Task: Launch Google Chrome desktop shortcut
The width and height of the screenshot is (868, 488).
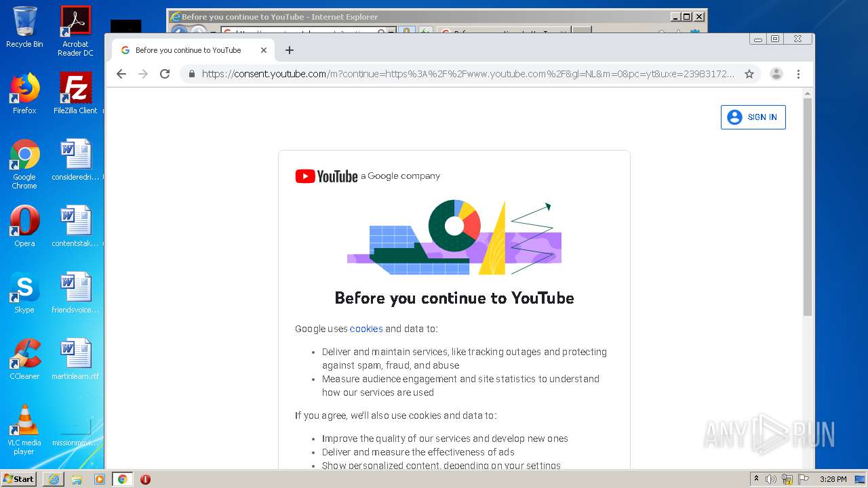Action: click(24, 164)
